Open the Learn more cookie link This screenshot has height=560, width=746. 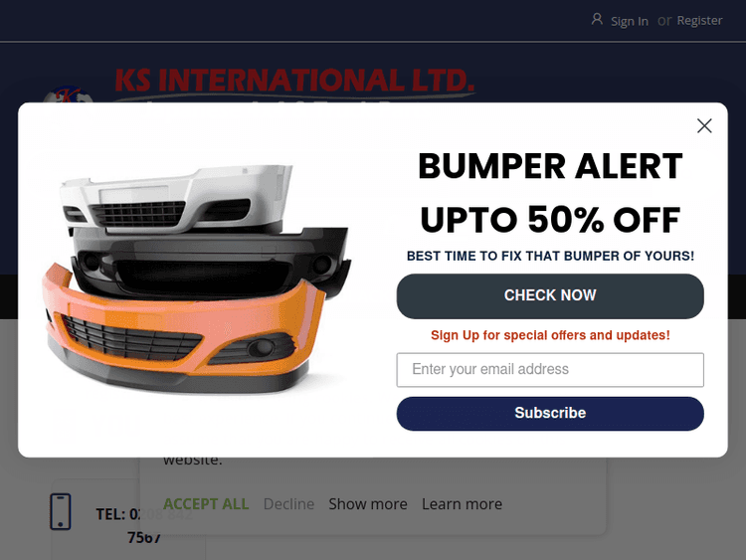click(462, 504)
